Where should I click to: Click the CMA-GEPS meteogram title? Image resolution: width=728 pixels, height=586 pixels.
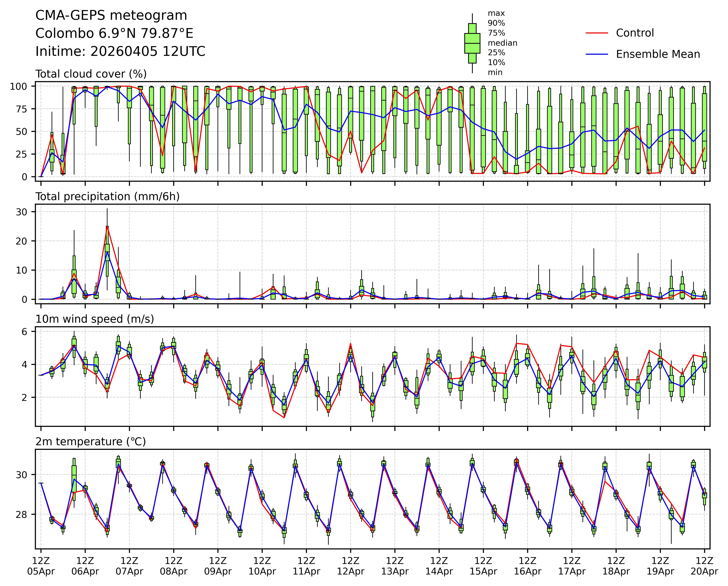tap(111, 15)
